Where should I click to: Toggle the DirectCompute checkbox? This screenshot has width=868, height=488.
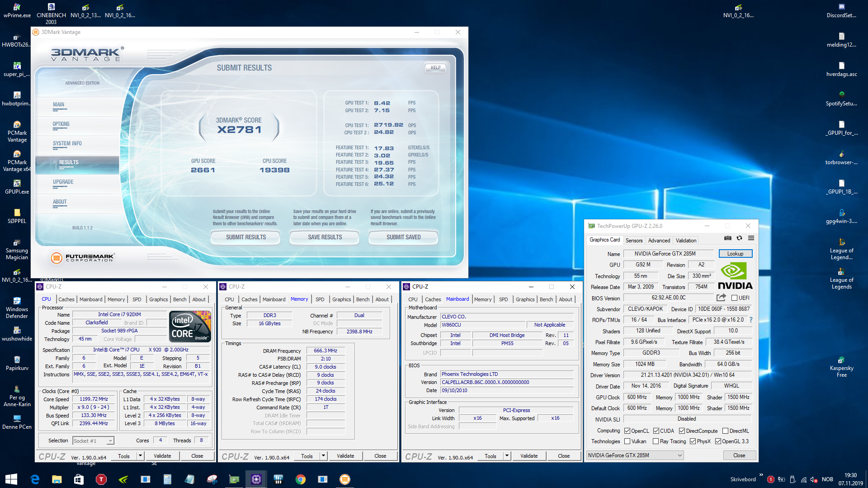(x=682, y=431)
